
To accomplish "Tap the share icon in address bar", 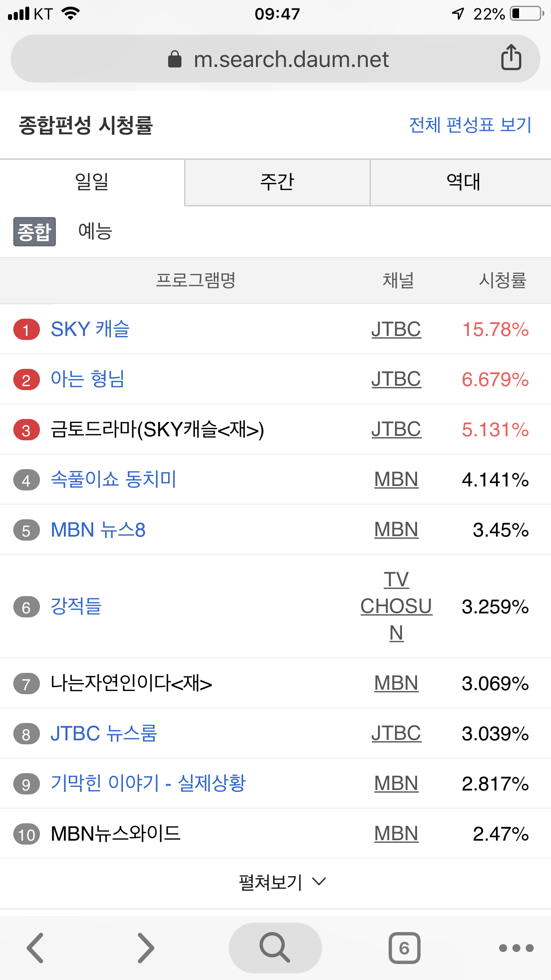I will (x=511, y=58).
